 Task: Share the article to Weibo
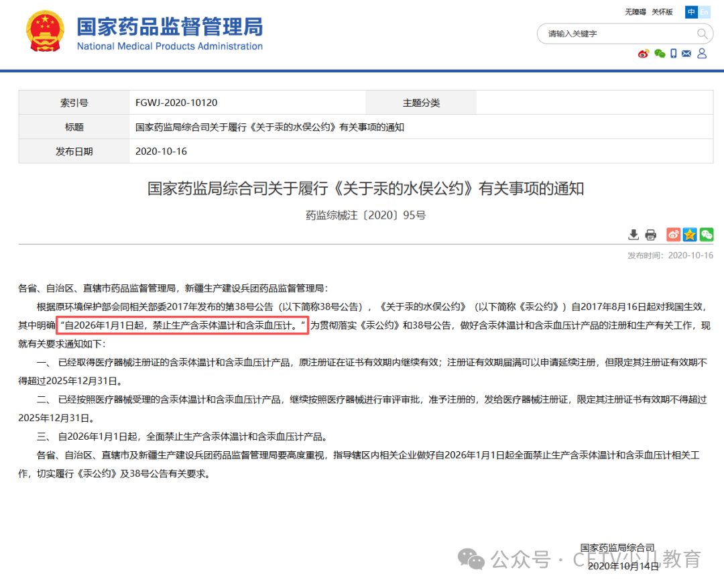tap(673, 235)
